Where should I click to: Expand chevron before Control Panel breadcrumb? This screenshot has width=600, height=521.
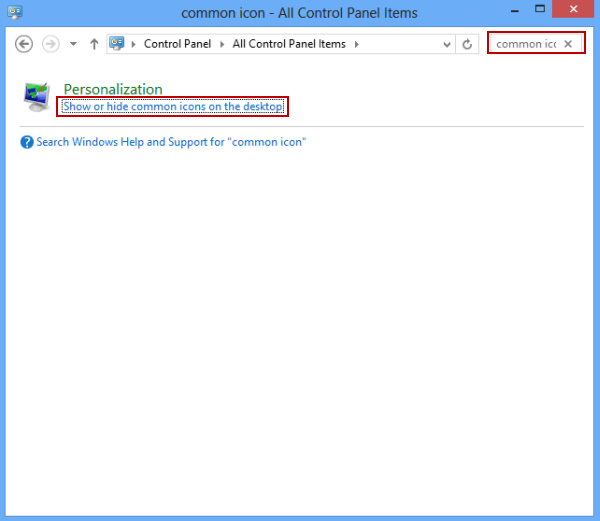point(134,44)
